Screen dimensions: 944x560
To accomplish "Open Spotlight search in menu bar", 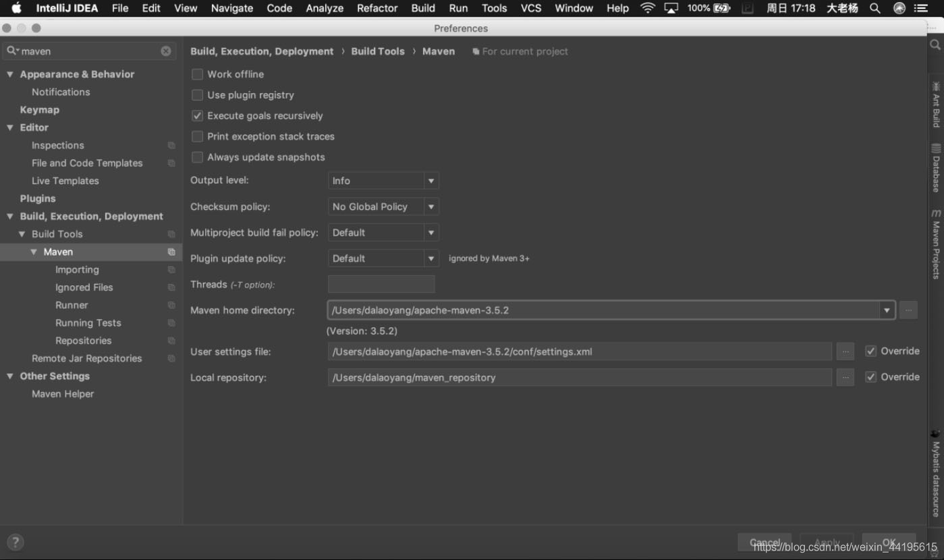I will point(875,8).
